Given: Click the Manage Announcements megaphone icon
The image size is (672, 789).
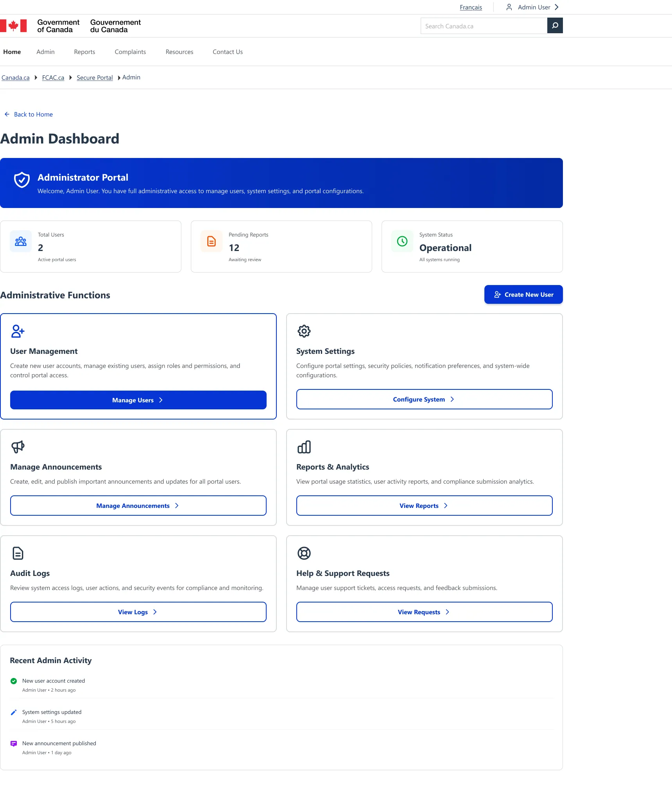Looking at the screenshot, I should click(x=18, y=447).
